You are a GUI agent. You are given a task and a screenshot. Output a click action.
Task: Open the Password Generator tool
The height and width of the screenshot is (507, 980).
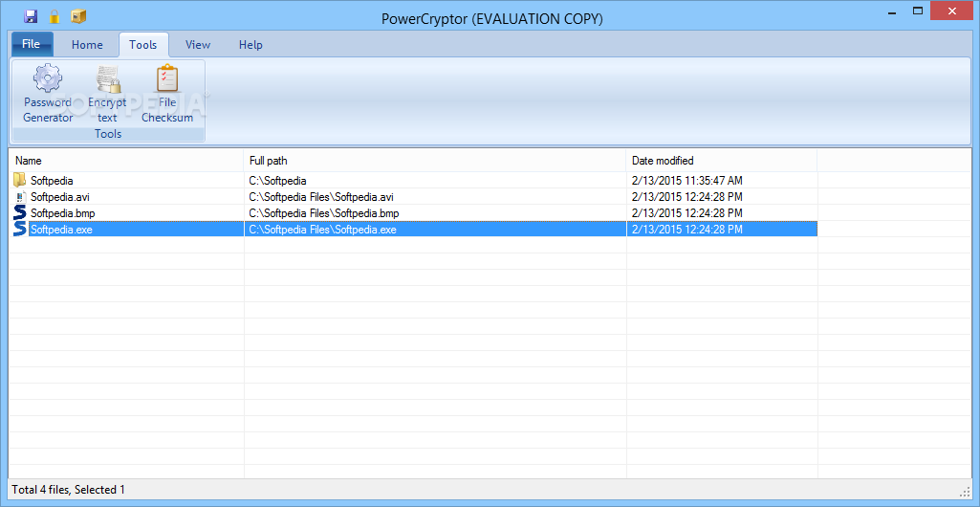click(48, 95)
